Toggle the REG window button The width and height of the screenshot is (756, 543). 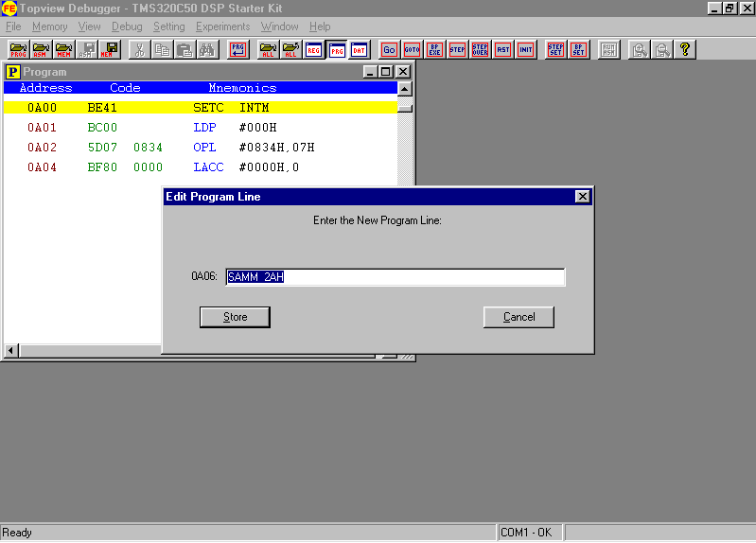(314, 49)
